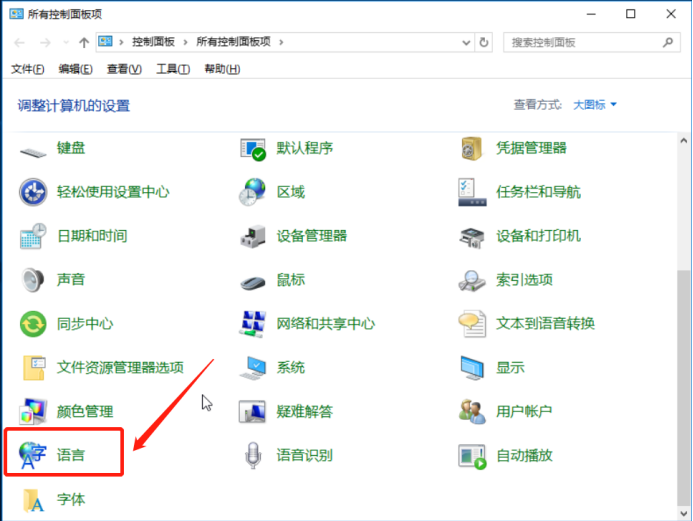The width and height of the screenshot is (693, 521).
Task: Click the 系统 text link
Action: coord(290,368)
